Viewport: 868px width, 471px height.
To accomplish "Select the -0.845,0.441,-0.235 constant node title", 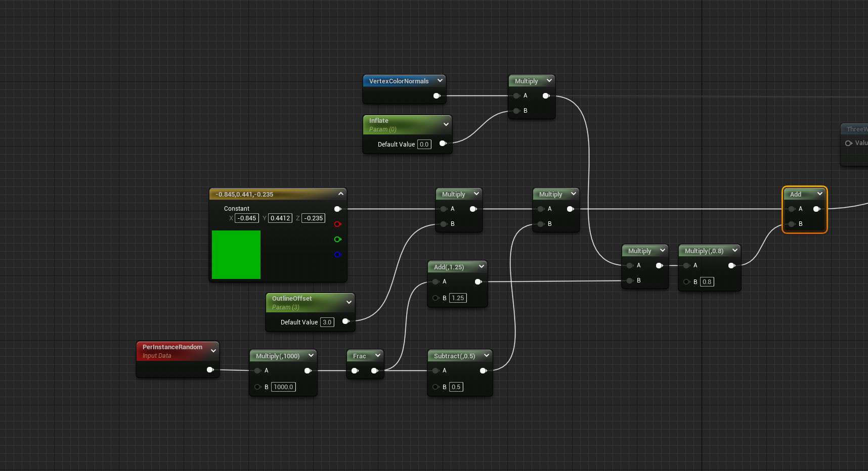I will [244, 194].
